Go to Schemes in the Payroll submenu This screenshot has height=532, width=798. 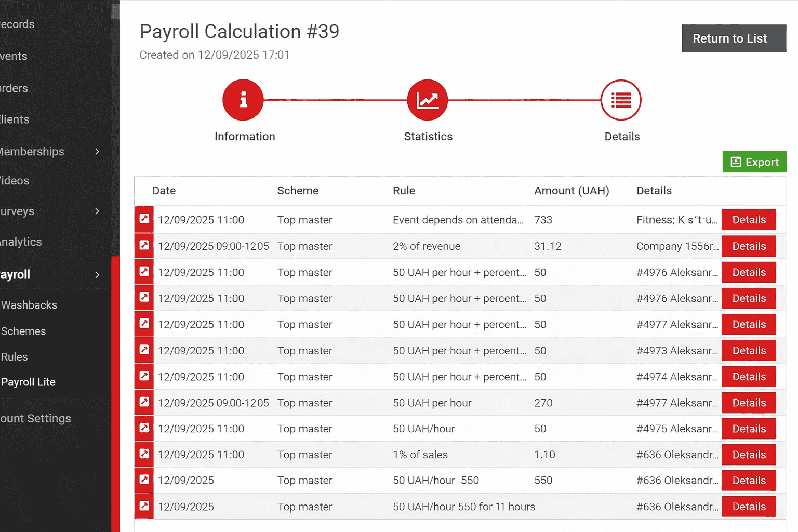(x=23, y=331)
